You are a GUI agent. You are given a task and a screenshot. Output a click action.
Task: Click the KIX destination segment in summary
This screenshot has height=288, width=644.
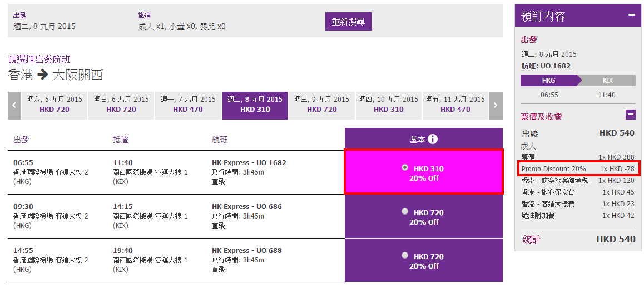(608, 81)
